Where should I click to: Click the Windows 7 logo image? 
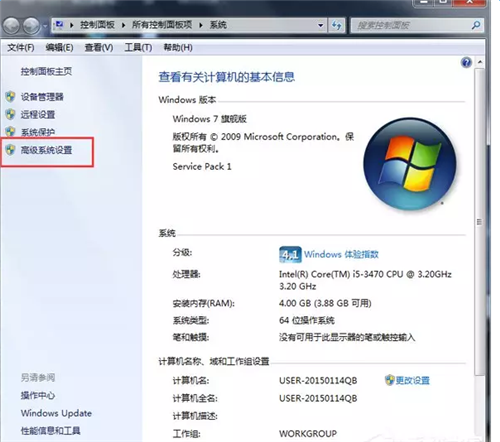click(x=410, y=164)
